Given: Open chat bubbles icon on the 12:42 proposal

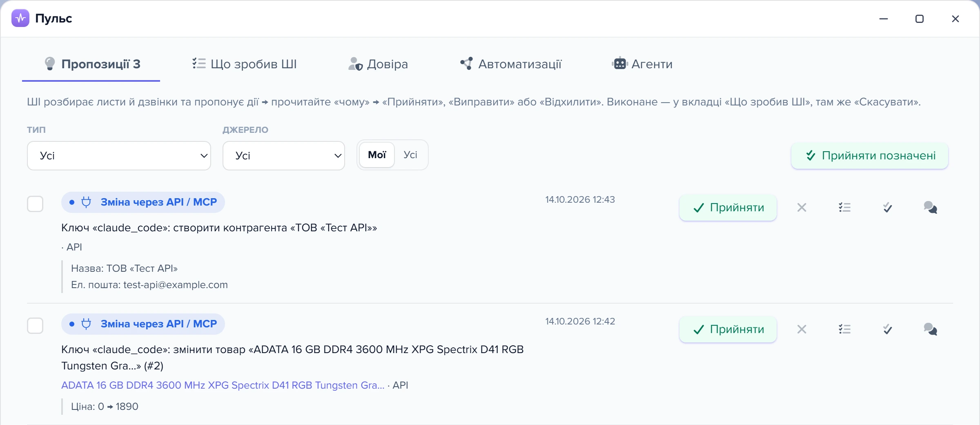Looking at the screenshot, I should (x=930, y=329).
